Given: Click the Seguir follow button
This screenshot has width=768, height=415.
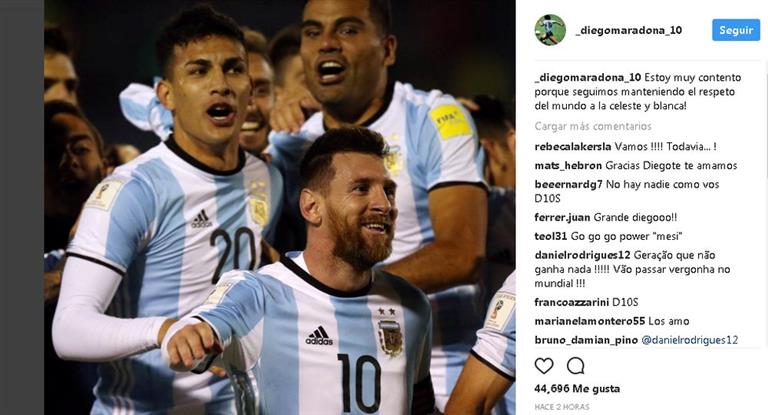Looking at the screenshot, I should [736, 30].
